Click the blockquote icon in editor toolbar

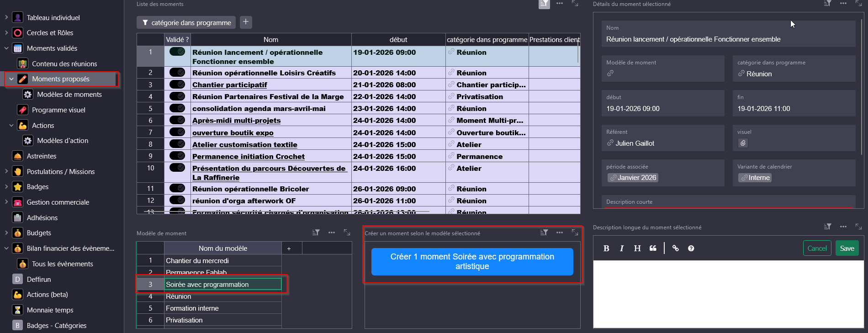pyautogui.click(x=653, y=248)
